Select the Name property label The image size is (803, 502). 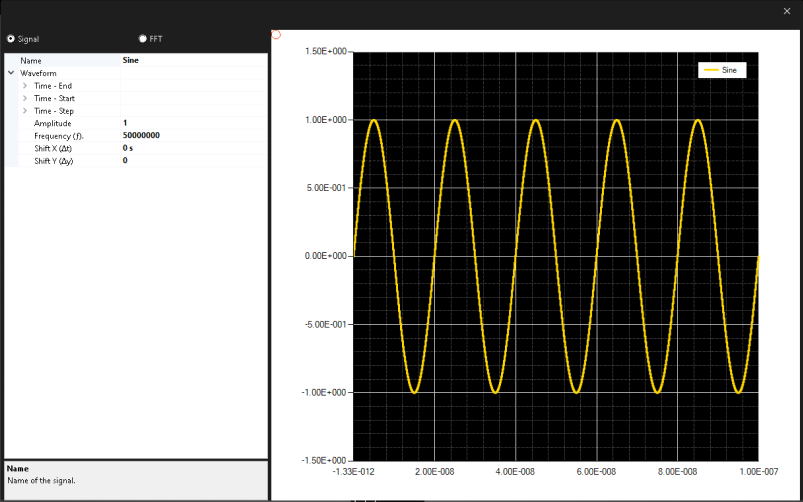coord(31,60)
